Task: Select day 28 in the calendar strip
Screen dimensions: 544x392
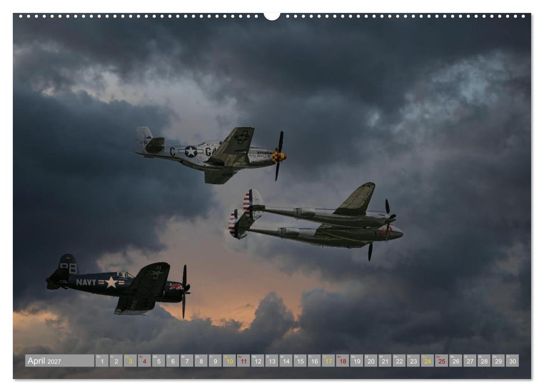Action: (x=485, y=361)
